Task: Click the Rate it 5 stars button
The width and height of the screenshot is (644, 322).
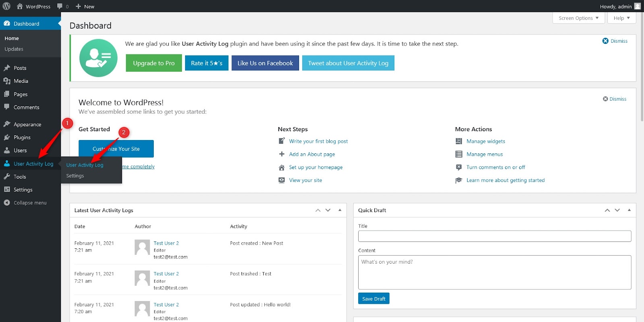Action: (x=206, y=63)
